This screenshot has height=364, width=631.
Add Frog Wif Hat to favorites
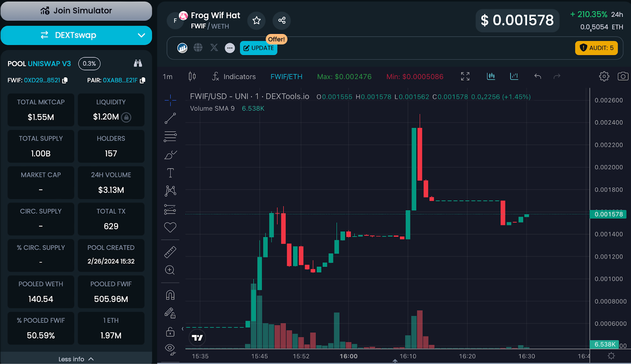(x=257, y=21)
